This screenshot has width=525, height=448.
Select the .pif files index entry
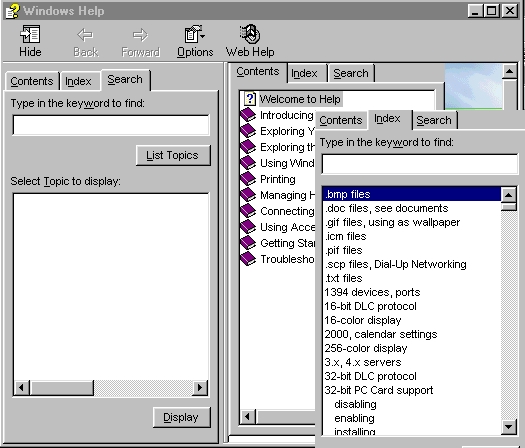411,250
